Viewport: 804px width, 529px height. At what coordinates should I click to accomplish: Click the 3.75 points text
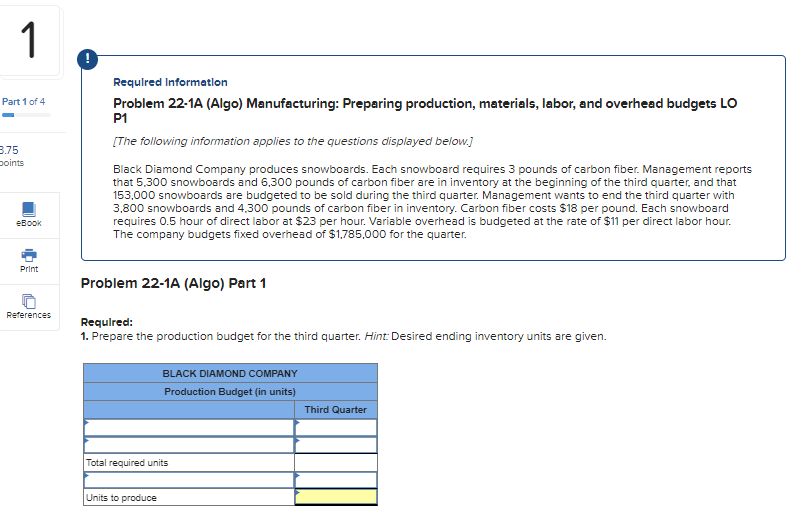coord(10,156)
